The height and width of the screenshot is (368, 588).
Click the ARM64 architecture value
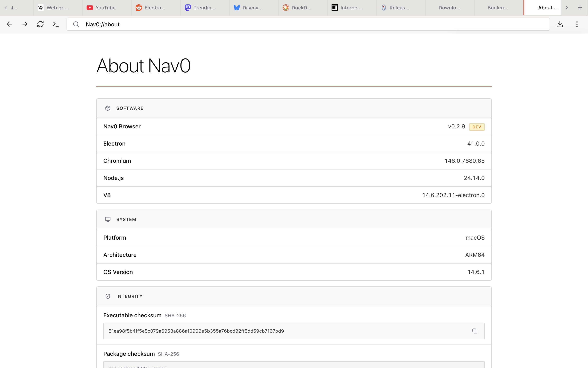(475, 255)
